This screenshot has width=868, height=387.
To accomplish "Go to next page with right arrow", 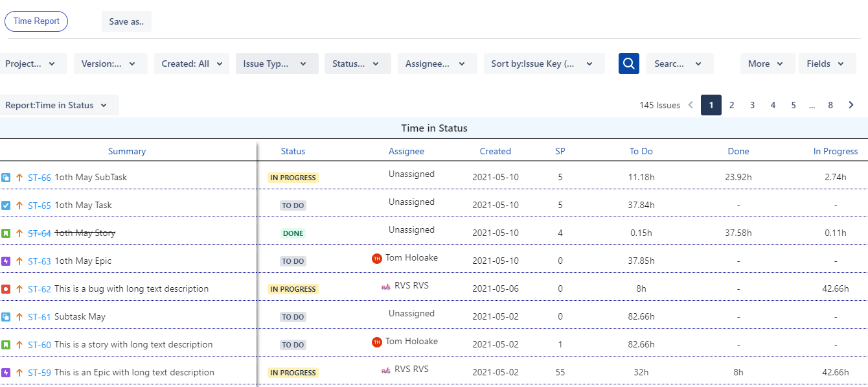I will click(851, 105).
